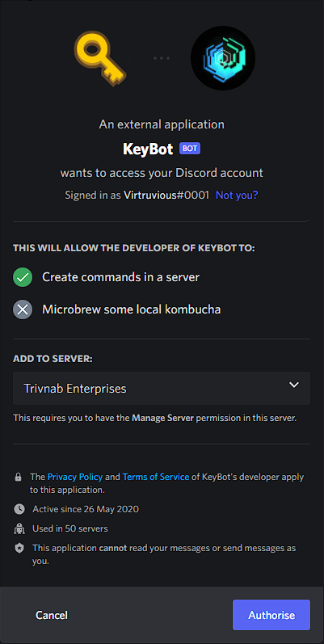The width and height of the screenshot is (324, 644).
Task: Click the Create commands in a server label
Action: pos(120,277)
